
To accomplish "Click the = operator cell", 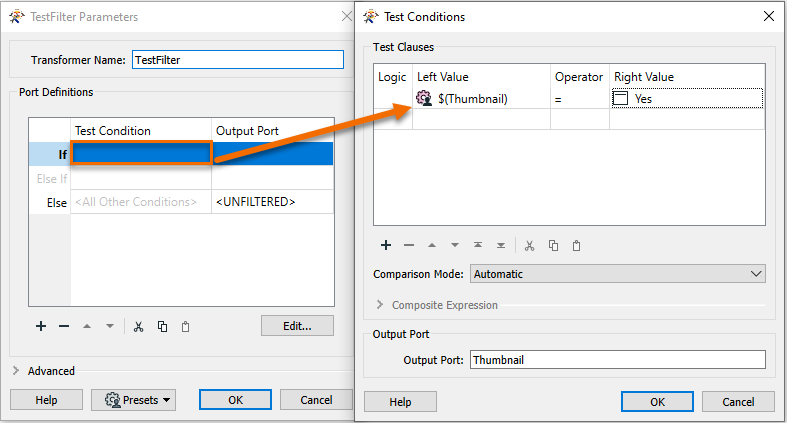I will pos(580,98).
